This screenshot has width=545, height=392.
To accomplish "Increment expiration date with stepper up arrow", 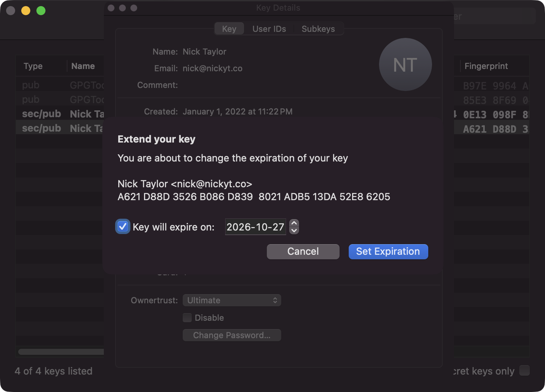I will 294,223.
